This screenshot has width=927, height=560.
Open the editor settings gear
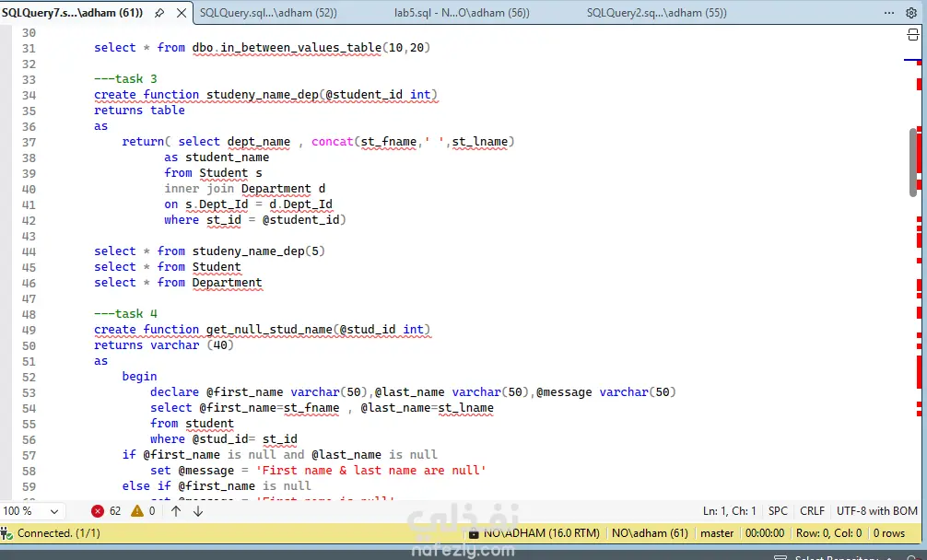pos(911,12)
